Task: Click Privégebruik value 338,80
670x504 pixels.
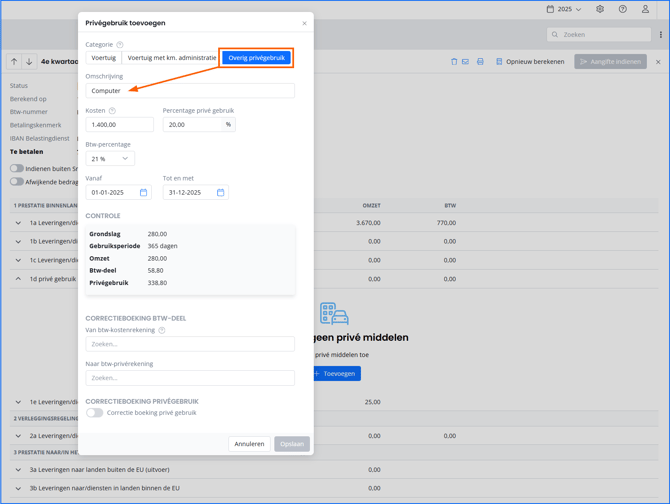Action: click(x=157, y=283)
